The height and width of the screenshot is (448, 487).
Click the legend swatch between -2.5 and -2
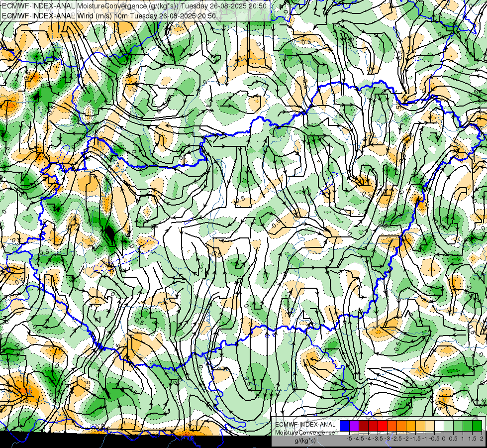pos(401,426)
